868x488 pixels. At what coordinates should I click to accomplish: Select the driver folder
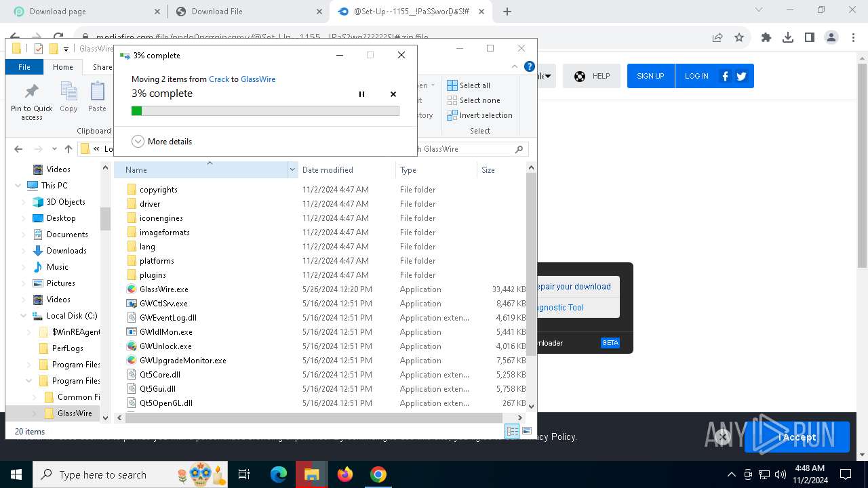pos(150,204)
